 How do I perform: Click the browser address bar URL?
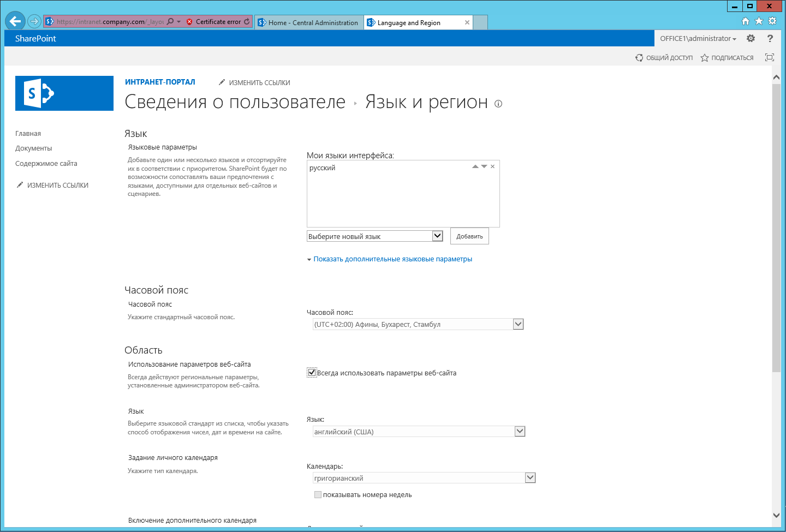click(110, 22)
